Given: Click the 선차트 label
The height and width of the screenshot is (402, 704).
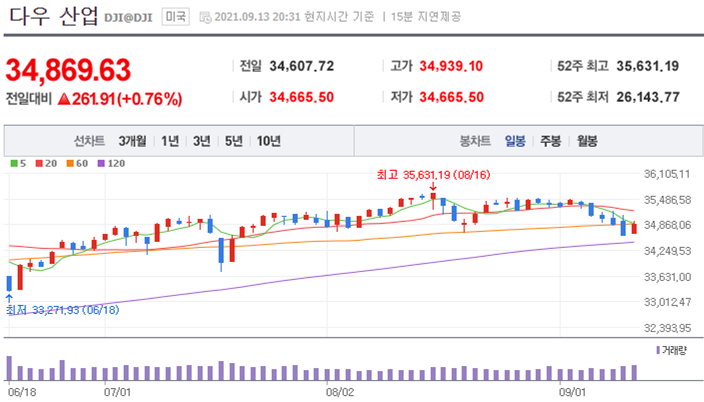Looking at the screenshot, I should pos(89,141).
